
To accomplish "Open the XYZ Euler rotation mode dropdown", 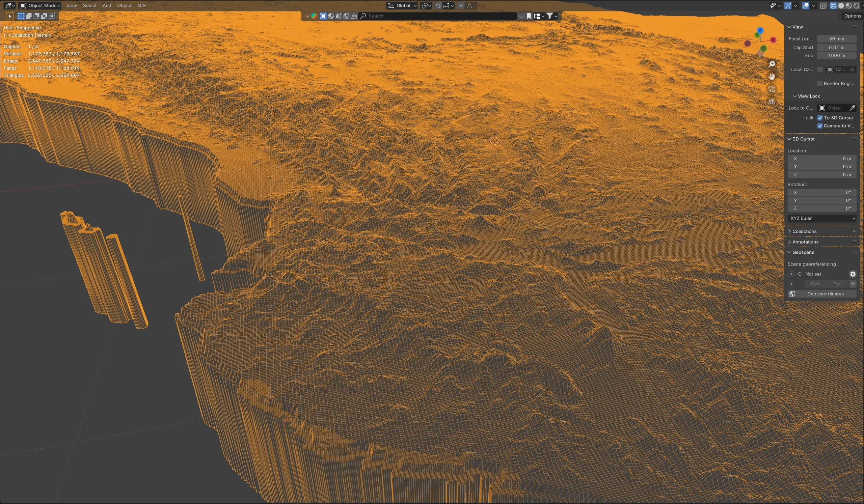I will coord(822,218).
